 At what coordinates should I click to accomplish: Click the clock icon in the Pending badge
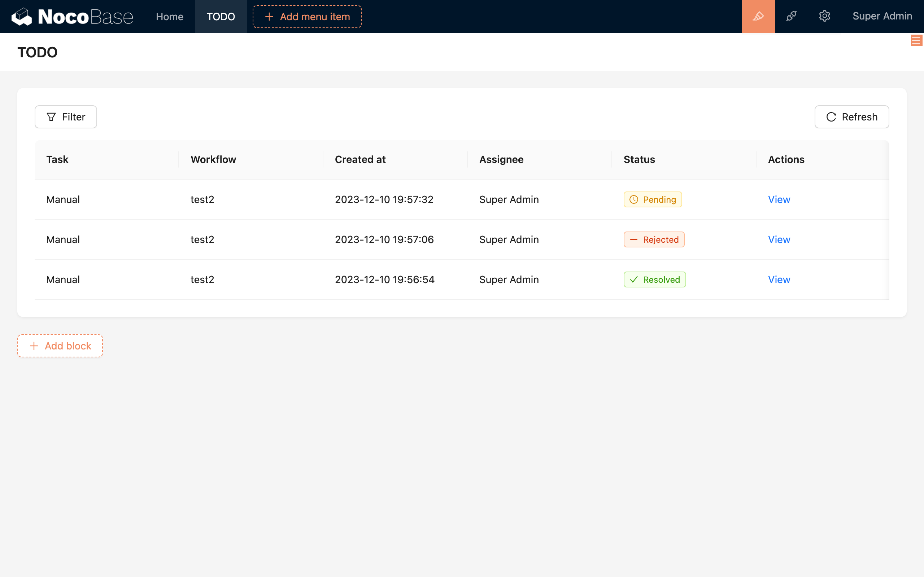pos(633,199)
